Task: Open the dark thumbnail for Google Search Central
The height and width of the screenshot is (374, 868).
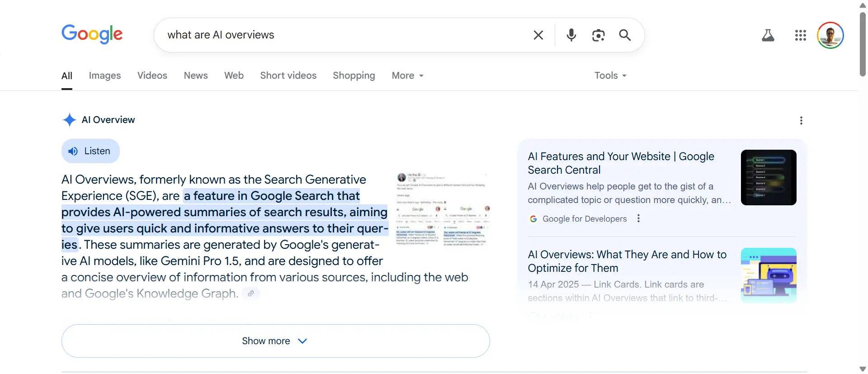Action: click(x=769, y=177)
